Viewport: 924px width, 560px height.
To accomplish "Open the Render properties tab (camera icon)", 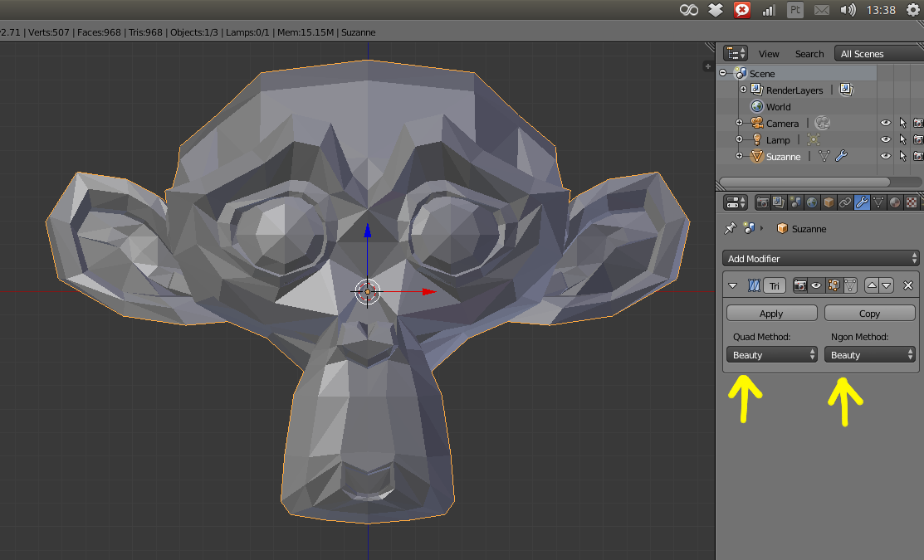I will tap(763, 202).
